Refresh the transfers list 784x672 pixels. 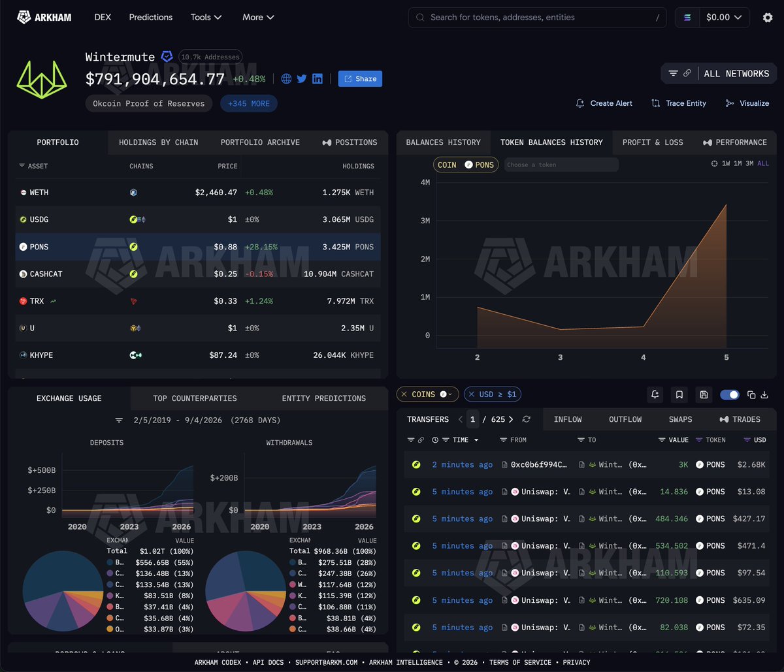(527, 419)
